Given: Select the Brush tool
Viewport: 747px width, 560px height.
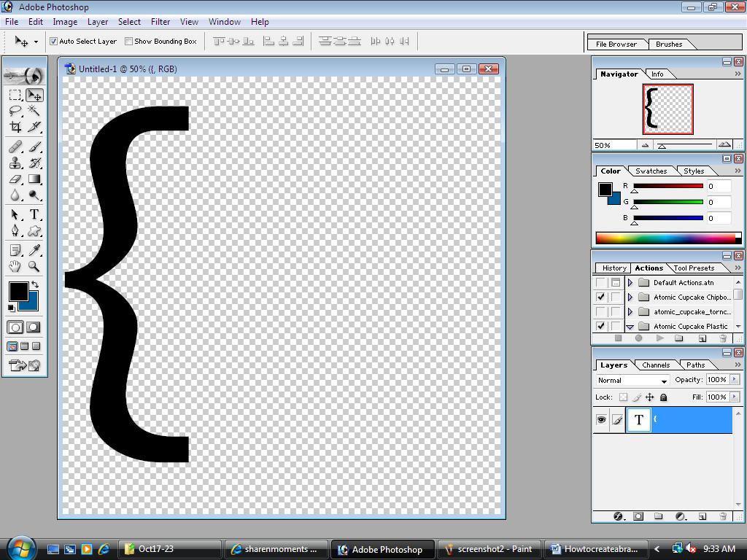Looking at the screenshot, I should coord(34,147).
